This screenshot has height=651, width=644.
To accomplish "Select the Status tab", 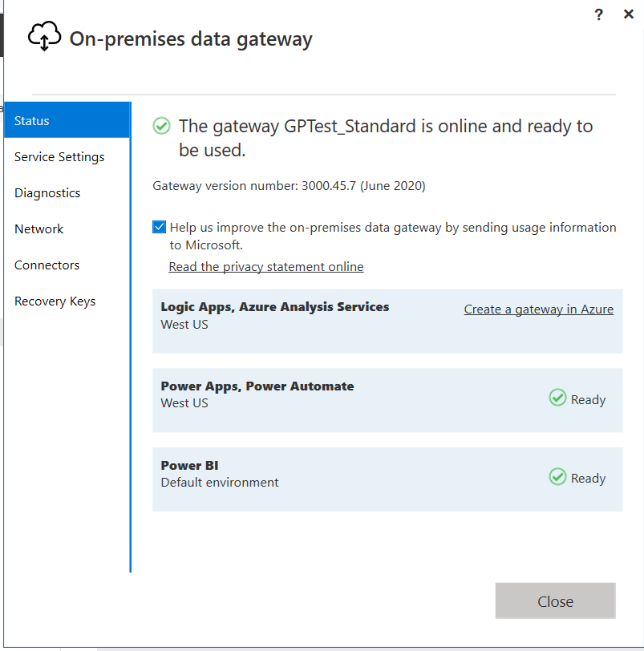I will 67,120.
